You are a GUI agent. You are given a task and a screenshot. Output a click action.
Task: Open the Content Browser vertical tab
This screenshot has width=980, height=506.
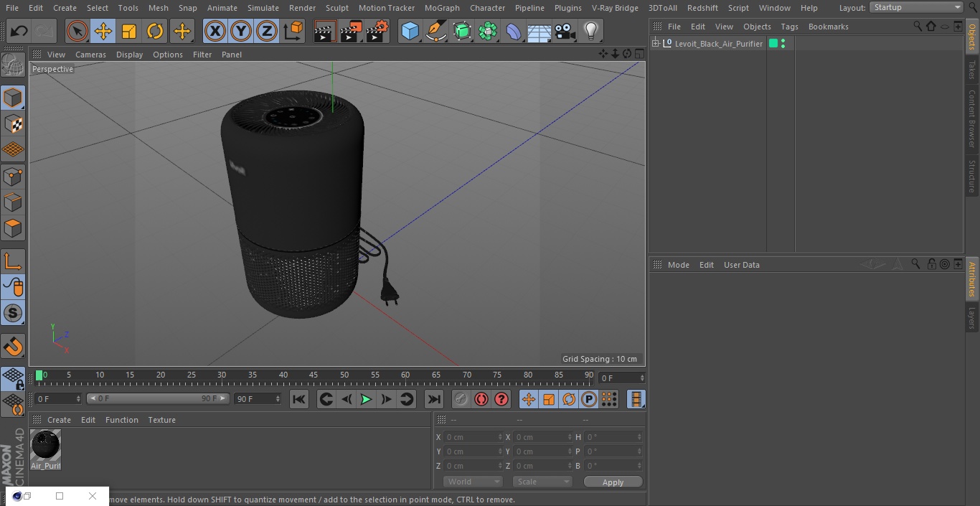click(x=972, y=118)
